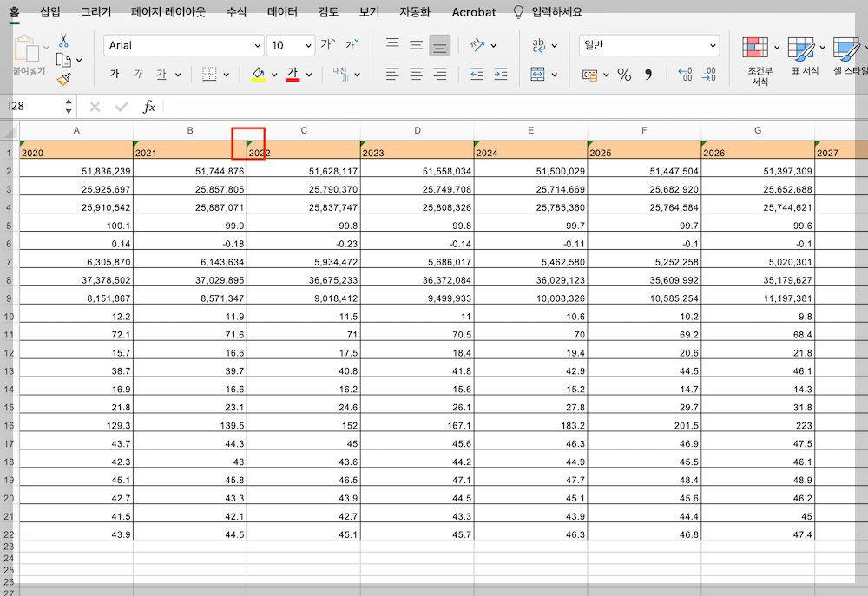
Task: Align text right horizontally
Action: 440,74
